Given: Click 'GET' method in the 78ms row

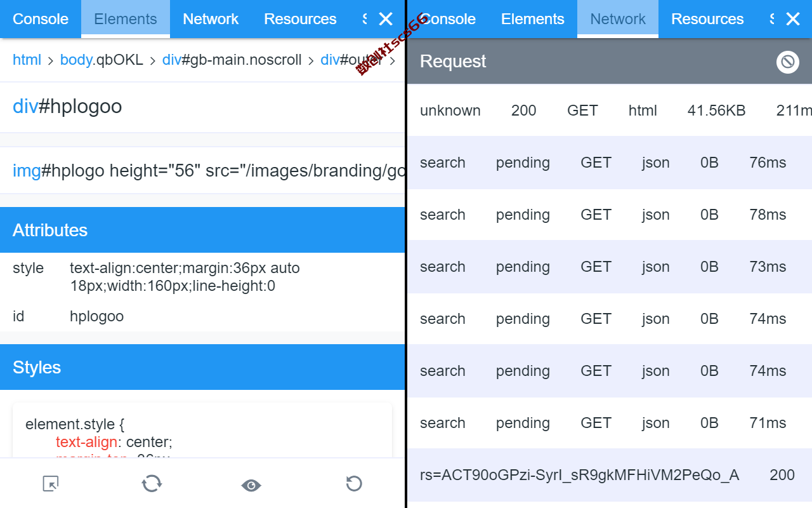Looking at the screenshot, I should (x=596, y=215).
